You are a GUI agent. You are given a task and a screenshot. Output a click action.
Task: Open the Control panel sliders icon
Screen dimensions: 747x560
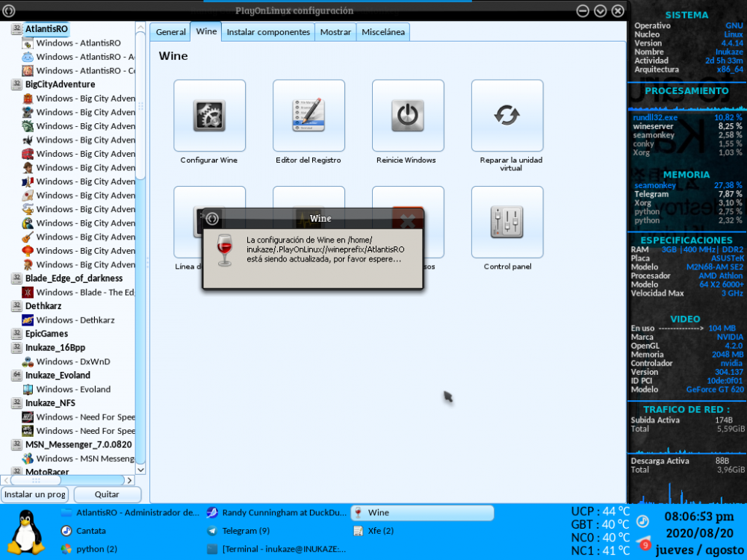tap(507, 222)
